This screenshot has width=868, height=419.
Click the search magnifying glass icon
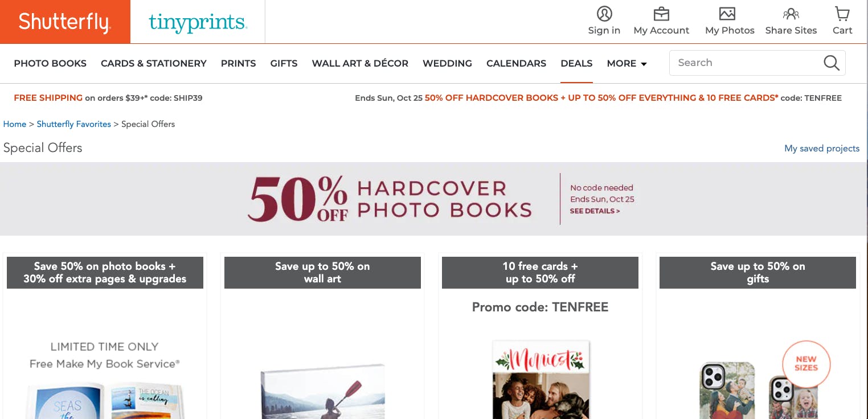(x=832, y=63)
